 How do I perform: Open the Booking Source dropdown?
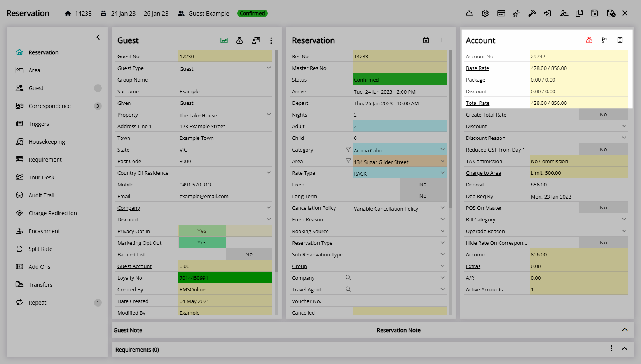point(442,231)
